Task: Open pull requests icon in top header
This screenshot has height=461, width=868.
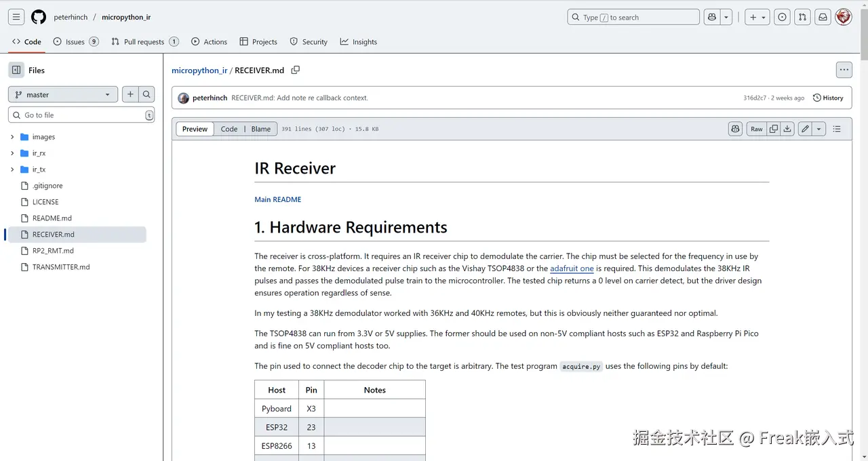Action: coord(802,17)
